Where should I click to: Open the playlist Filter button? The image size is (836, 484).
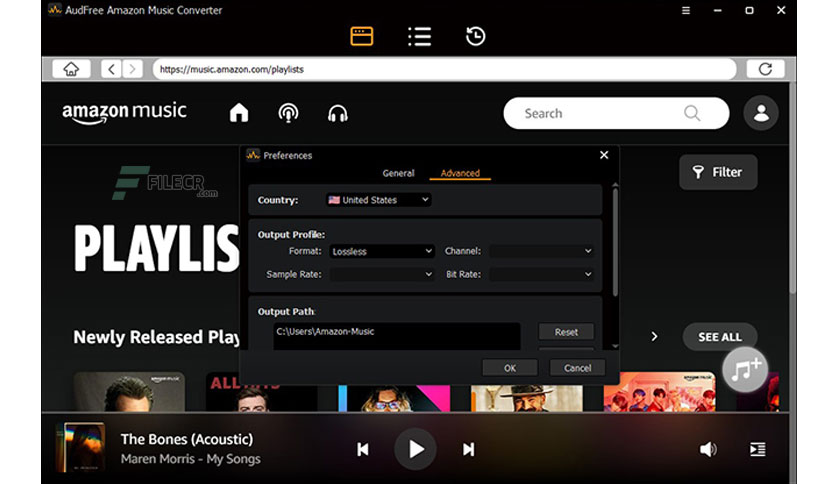pos(718,172)
